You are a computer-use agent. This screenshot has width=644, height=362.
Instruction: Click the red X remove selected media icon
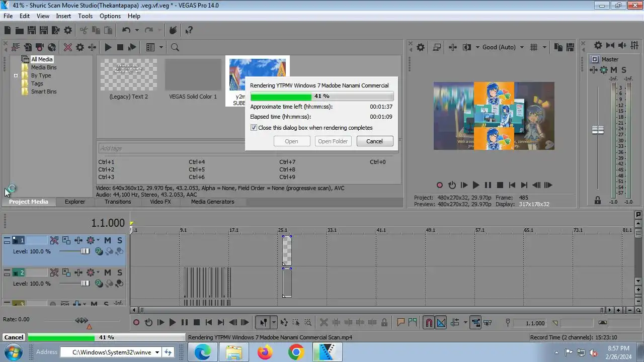[68, 47]
